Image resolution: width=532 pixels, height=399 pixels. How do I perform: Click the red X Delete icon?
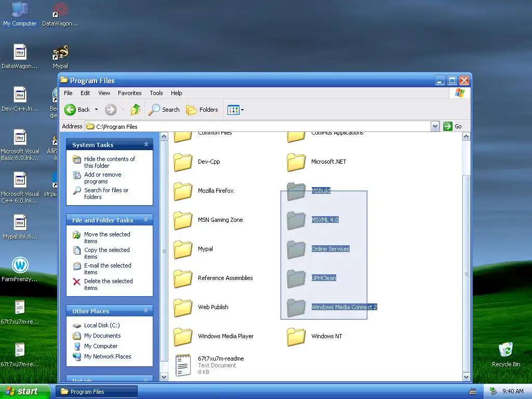(x=77, y=282)
